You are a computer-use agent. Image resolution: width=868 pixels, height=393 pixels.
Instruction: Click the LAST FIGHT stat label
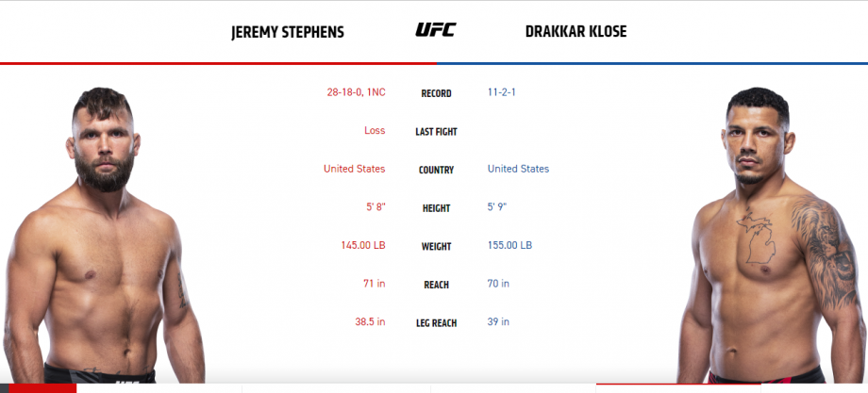click(x=436, y=132)
